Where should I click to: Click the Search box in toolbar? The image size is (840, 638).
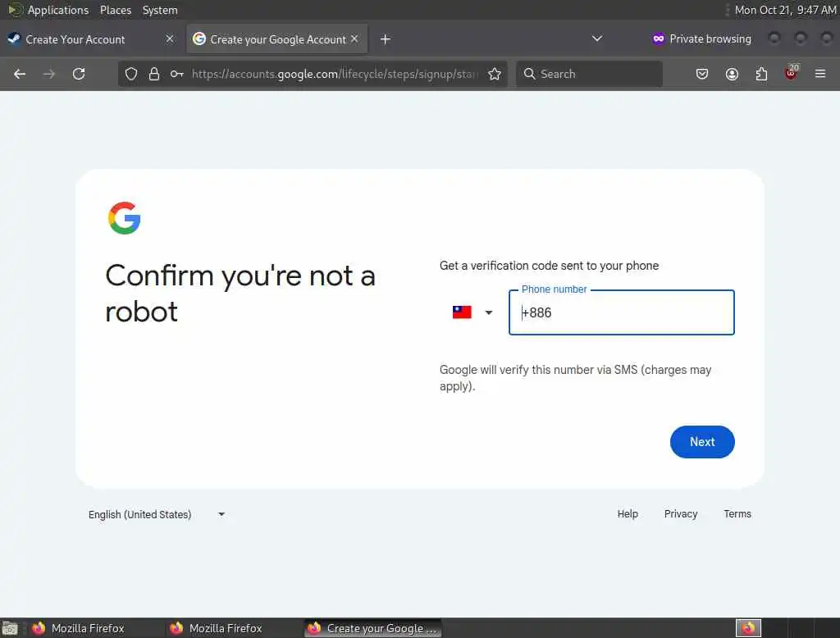[x=589, y=74]
